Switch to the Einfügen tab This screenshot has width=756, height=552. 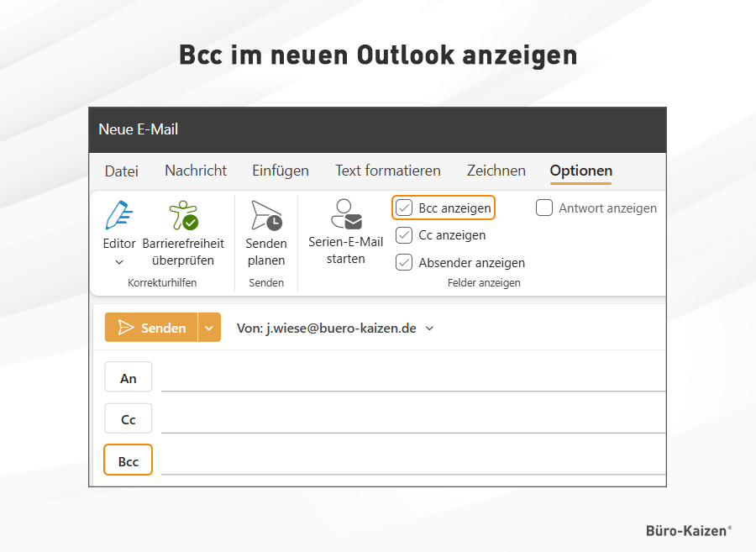[x=281, y=171]
